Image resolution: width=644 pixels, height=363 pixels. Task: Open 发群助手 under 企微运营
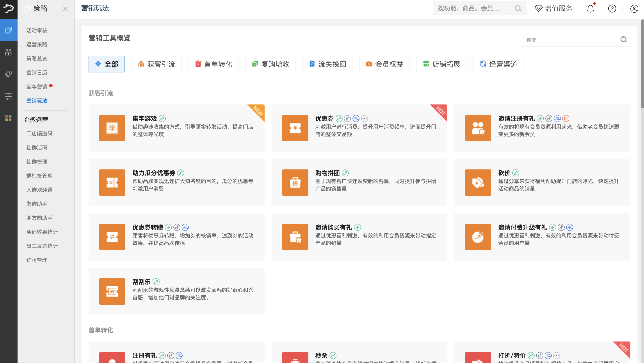pyautogui.click(x=37, y=204)
